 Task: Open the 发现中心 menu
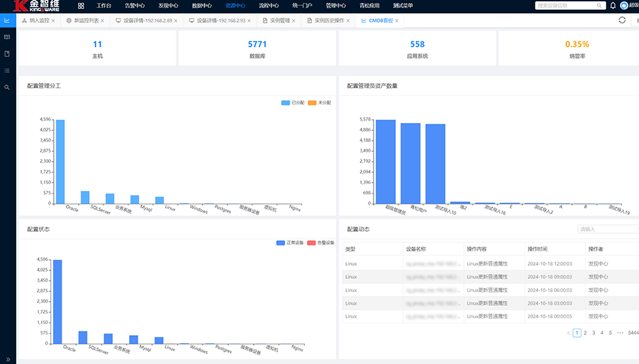pyautogui.click(x=168, y=6)
